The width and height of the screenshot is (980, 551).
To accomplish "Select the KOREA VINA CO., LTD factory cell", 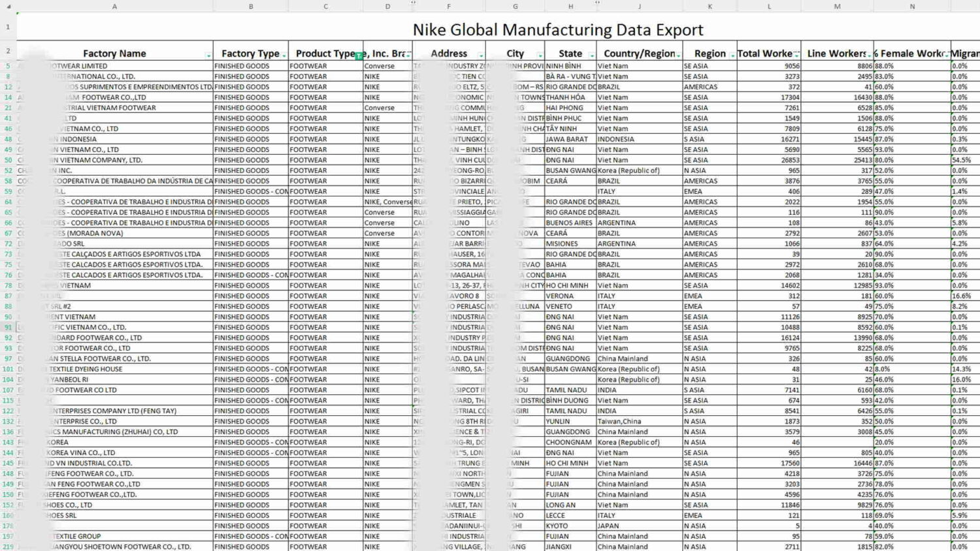I will [115, 452].
